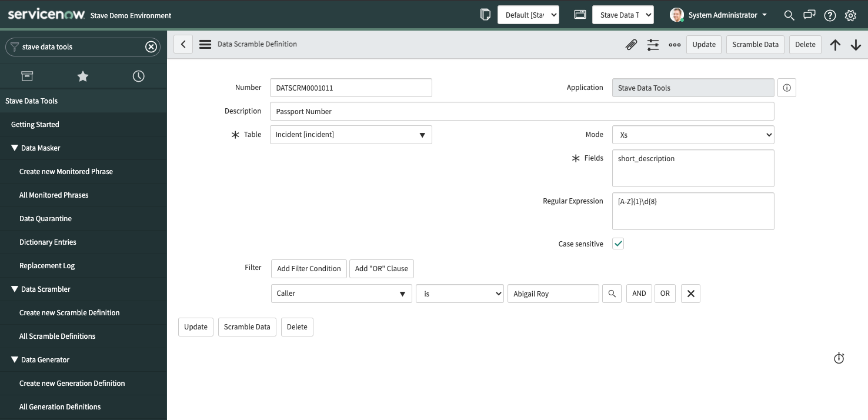Open the personalize form settings icon
The width and height of the screenshot is (868, 420).
(653, 45)
